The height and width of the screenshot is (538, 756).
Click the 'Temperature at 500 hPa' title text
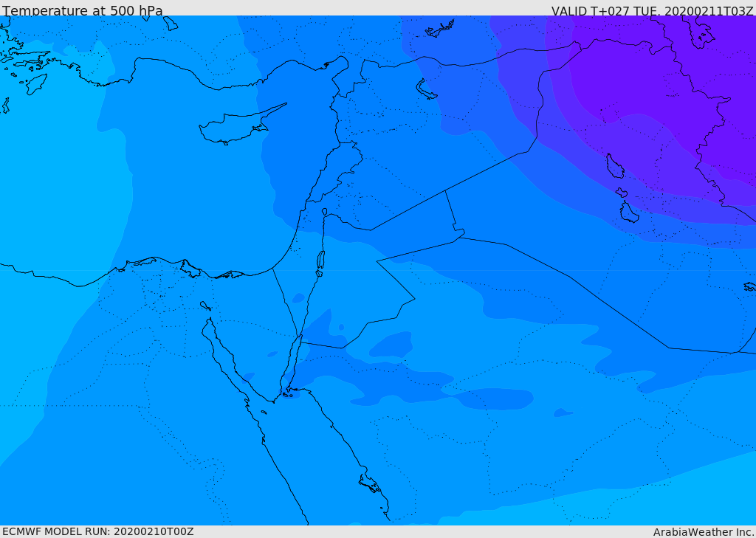(83, 10)
